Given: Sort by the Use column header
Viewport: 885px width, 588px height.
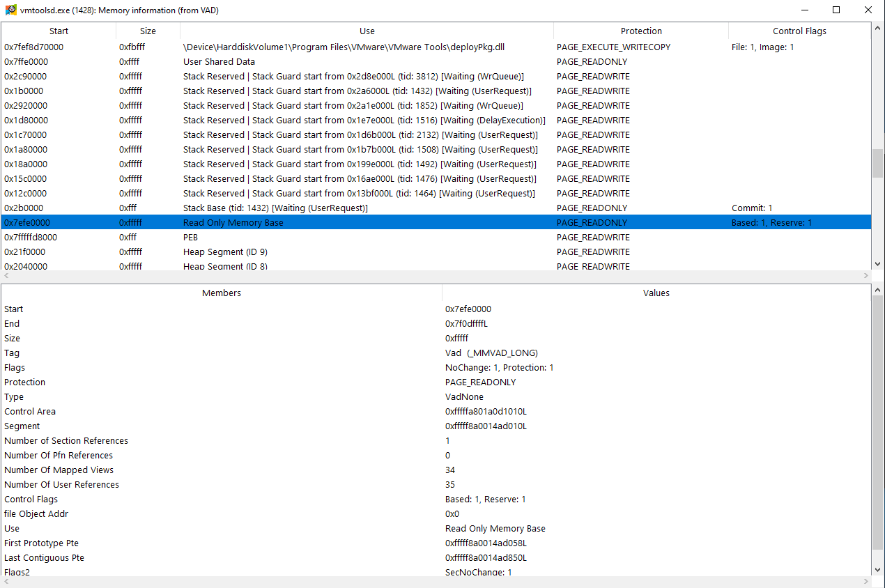Looking at the screenshot, I should (x=367, y=31).
